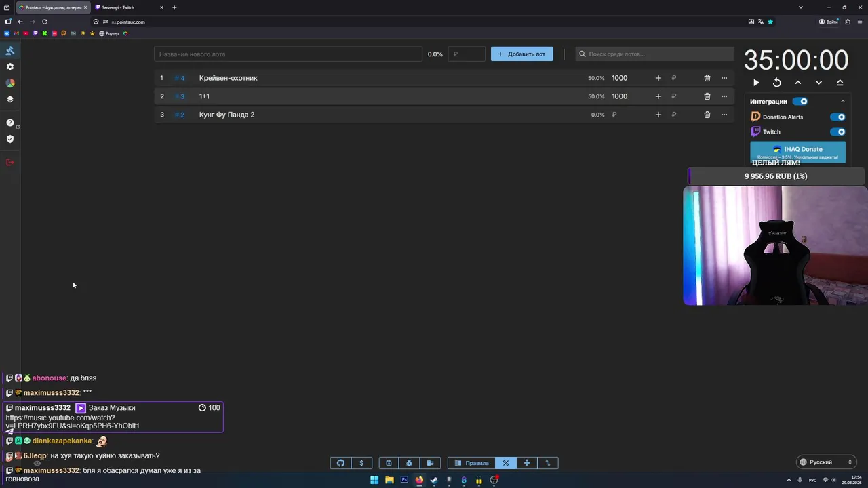Toggle the Twitch integration switch

(x=837, y=131)
